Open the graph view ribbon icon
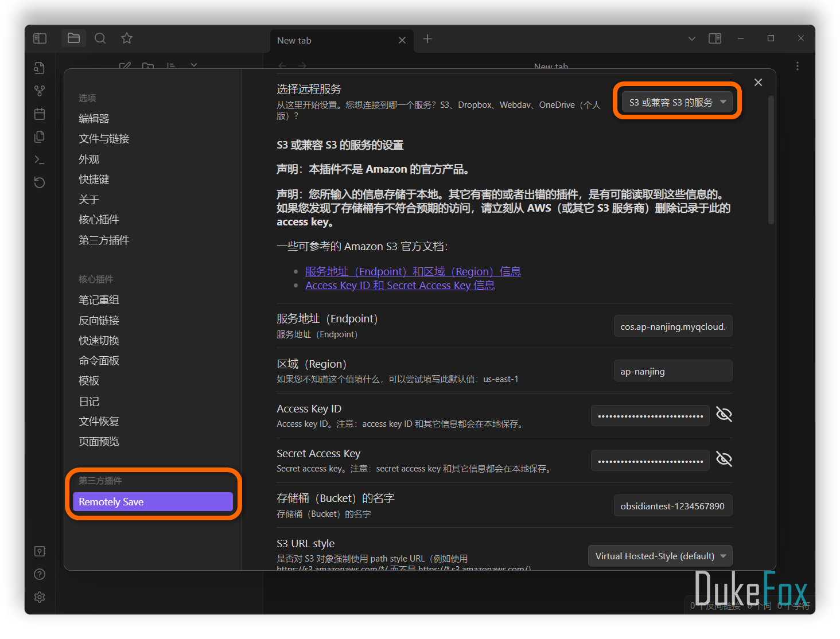840x639 pixels. 40,91
